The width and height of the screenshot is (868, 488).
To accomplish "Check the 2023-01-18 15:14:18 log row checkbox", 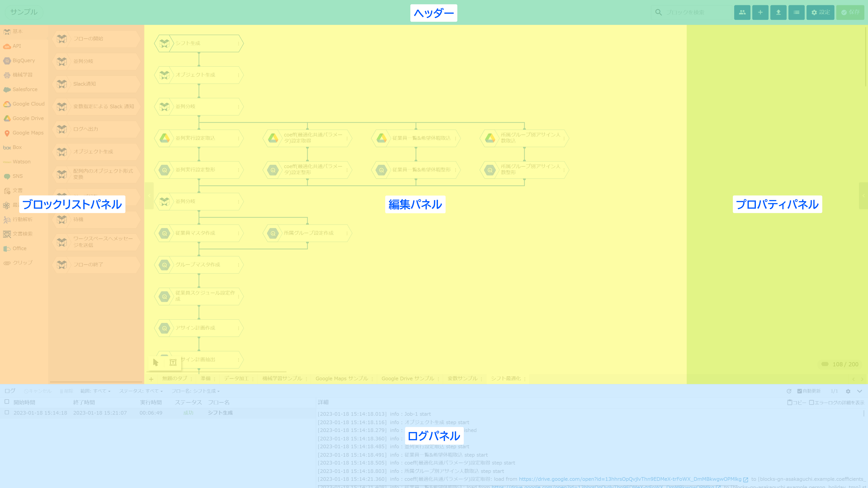I will pyautogui.click(x=7, y=413).
